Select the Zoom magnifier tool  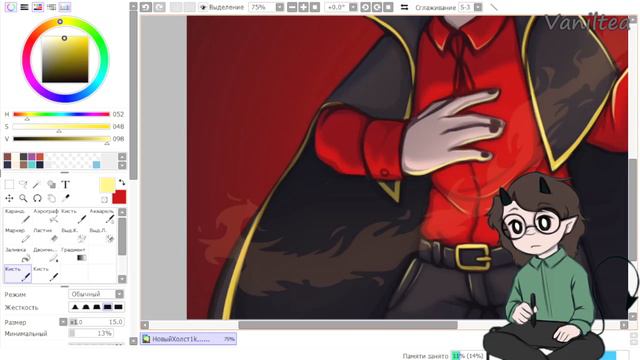coord(23,198)
